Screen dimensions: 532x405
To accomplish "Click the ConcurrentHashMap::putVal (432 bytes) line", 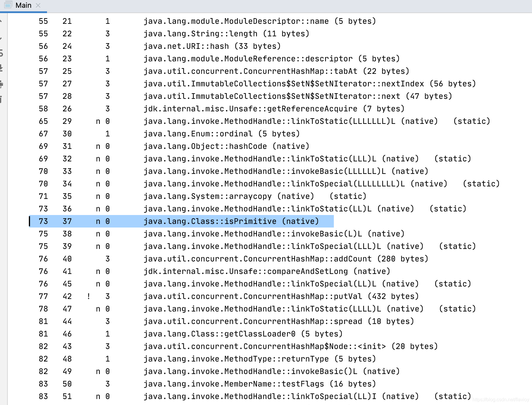I will (281, 296).
